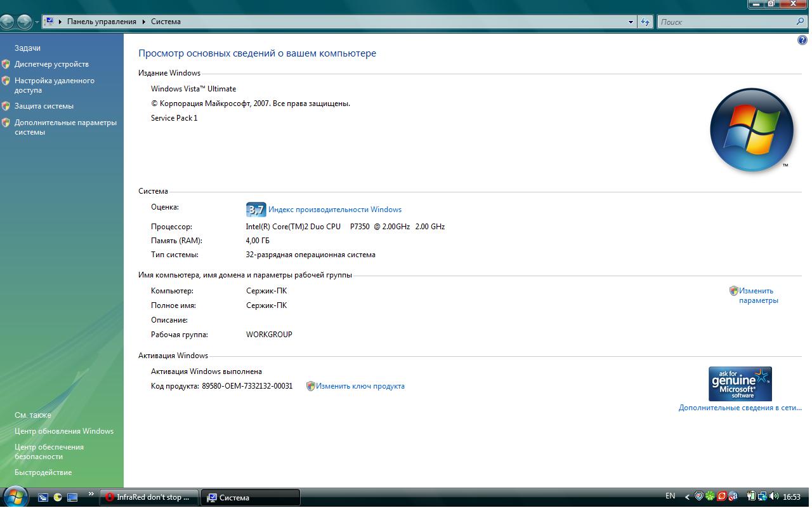Open 'Быстродействие' link in sidebar
Screen dimensions: 812x508
43,472
